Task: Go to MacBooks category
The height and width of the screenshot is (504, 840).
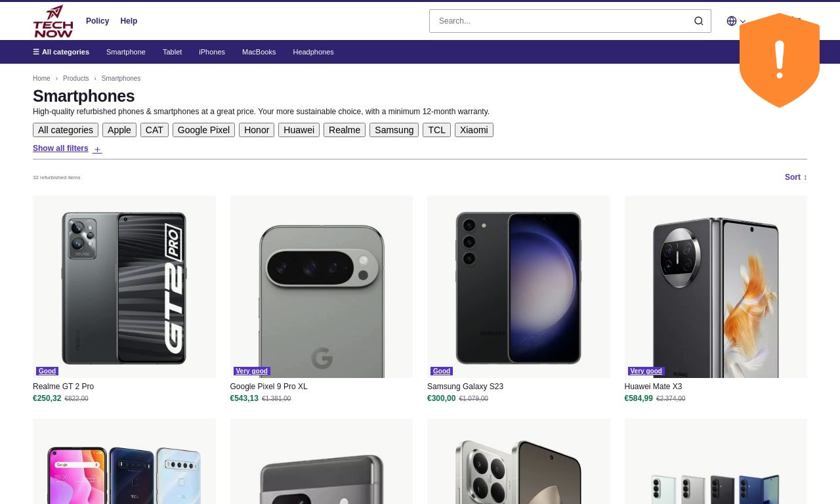Action: (x=259, y=52)
